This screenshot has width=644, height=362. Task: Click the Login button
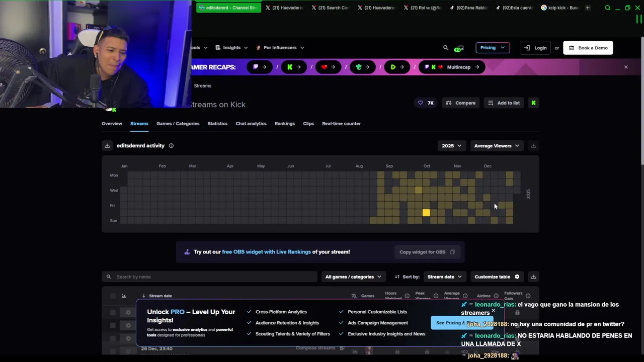pyautogui.click(x=535, y=48)
